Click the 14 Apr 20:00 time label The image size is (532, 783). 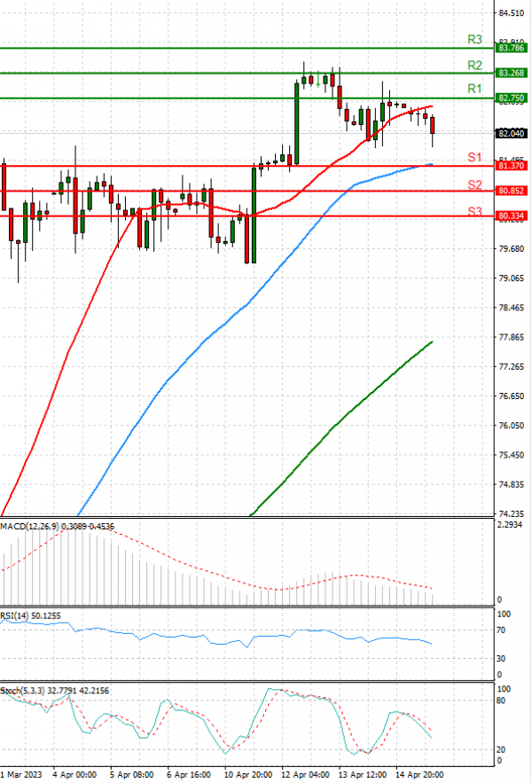point(419,774)
